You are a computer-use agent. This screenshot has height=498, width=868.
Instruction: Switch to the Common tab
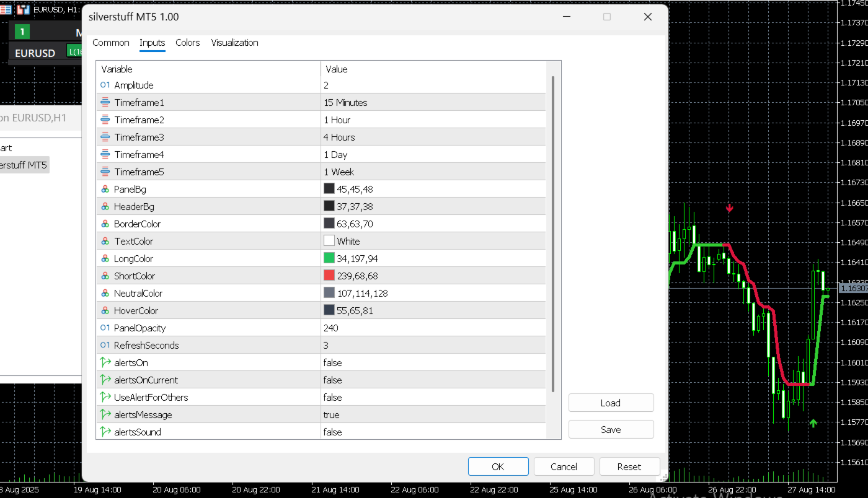tap(111, 43)
